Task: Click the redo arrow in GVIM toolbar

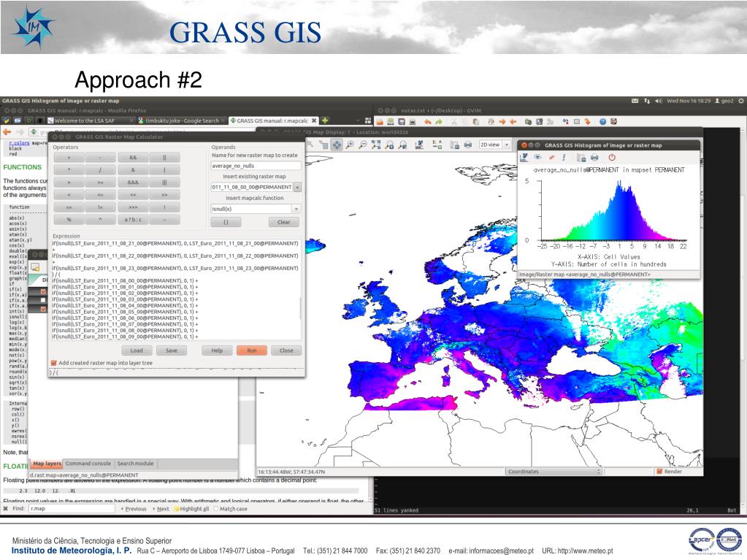Action: [x=439, y=122]
